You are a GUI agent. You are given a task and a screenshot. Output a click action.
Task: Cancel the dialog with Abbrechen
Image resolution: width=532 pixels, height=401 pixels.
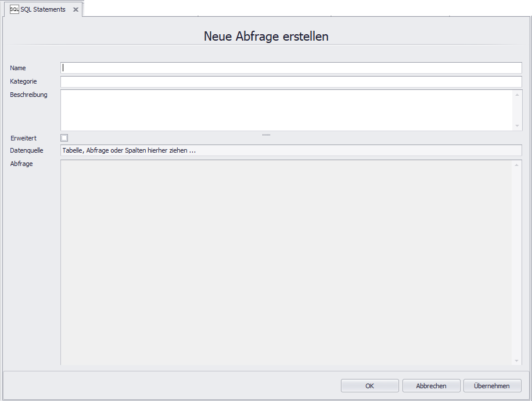(431, 385)
